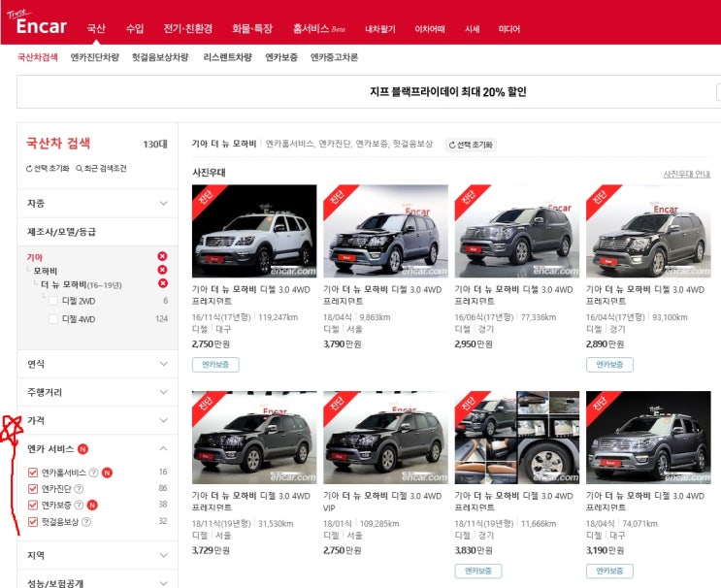
Task: Open white Mohave photo priced 2,750만원 대구
Action: pos(254,231)
